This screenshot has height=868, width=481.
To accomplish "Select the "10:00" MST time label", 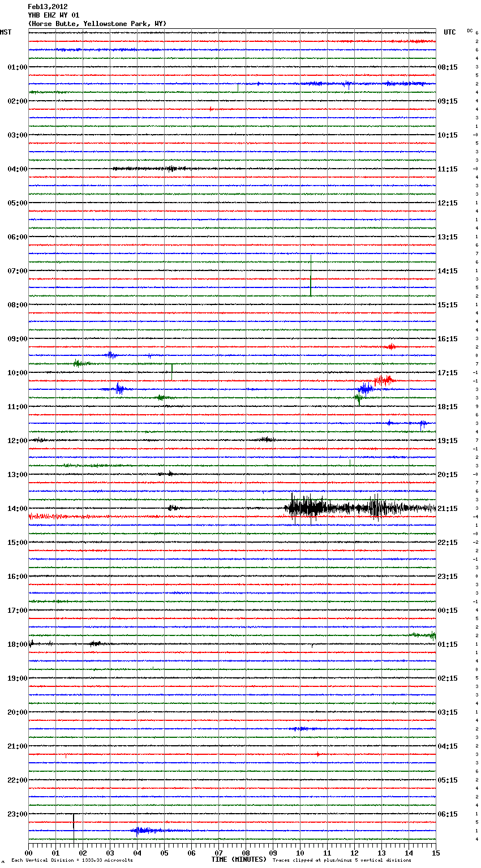I will (x=18, y=373).
